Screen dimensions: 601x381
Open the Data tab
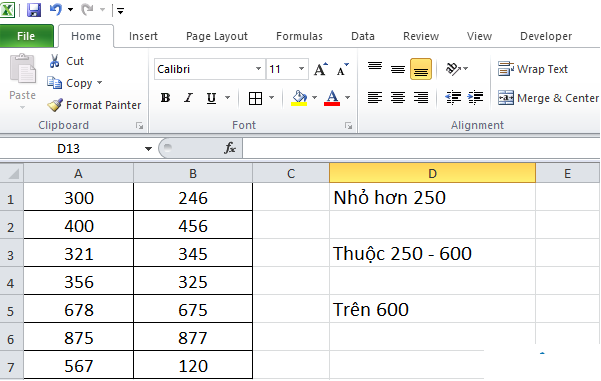363,36
